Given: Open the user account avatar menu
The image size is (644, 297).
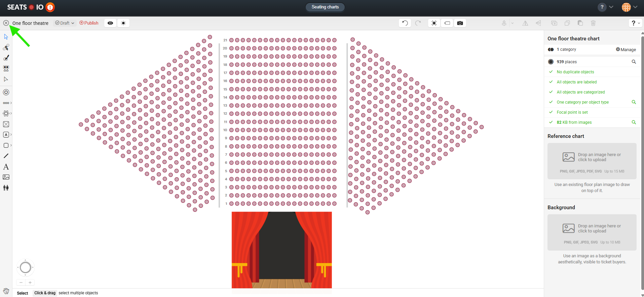Looking at the screenshot, I should [x=630, y=7].
